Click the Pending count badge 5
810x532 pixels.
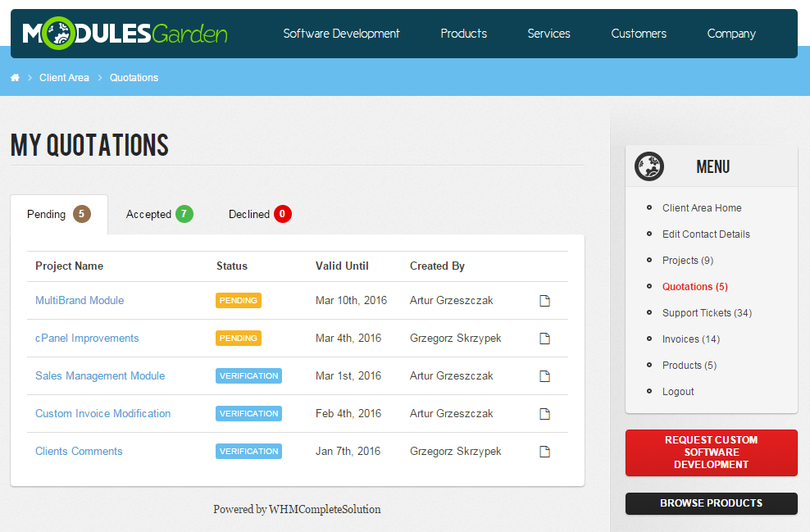click(82, 214)
